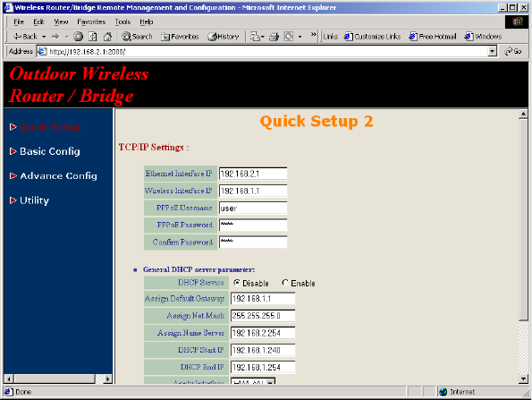Expand the Mail button dropdown arrow
This screenshot has width=532, height=400.
coord(262,37)
